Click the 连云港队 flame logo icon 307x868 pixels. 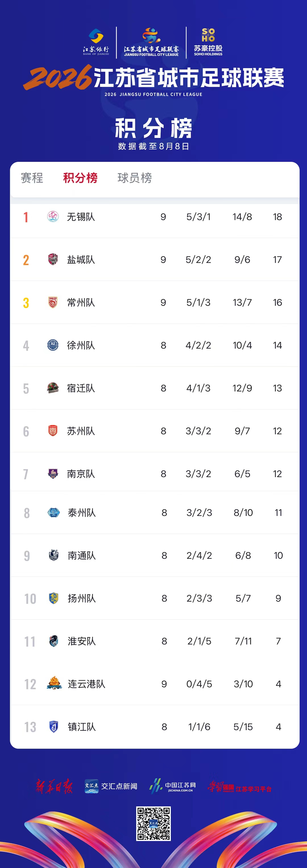coord(54,683)
